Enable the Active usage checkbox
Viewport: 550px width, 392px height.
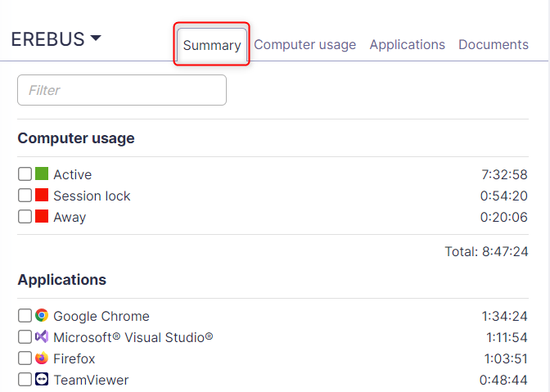point(25,174)
